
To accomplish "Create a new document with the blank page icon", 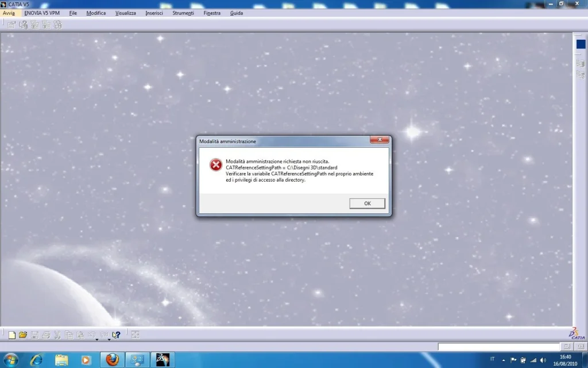I will (12, 335).
